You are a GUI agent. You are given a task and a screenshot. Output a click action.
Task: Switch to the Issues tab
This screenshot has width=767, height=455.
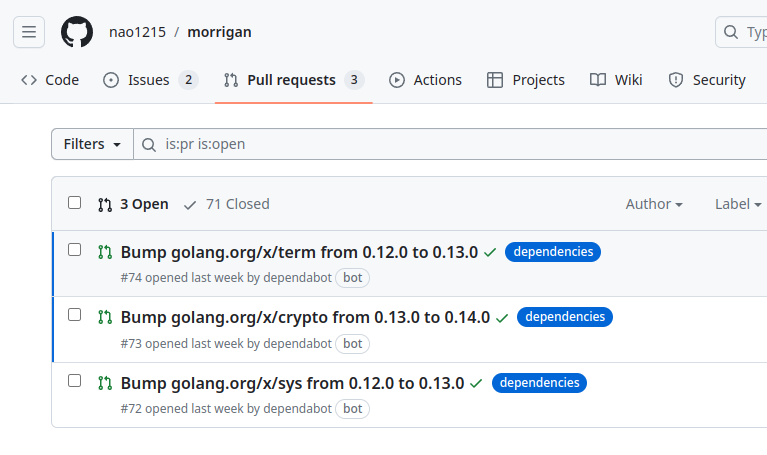pos(150,80)
